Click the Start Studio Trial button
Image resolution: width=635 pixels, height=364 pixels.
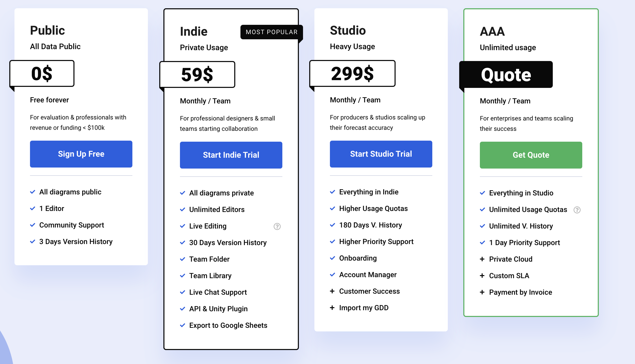(x=381, y=154)
